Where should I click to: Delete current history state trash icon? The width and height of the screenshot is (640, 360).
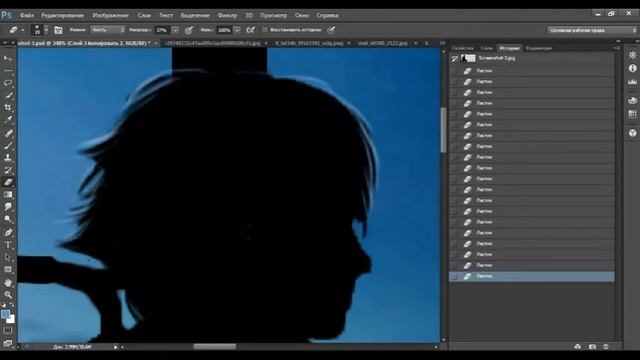(x=606, y=347)
